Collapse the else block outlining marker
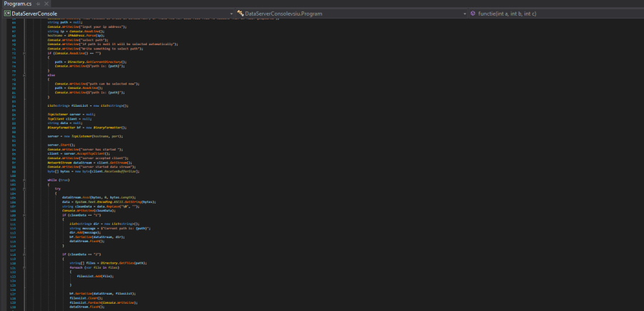The image size is (644, 311). [24, 75]
